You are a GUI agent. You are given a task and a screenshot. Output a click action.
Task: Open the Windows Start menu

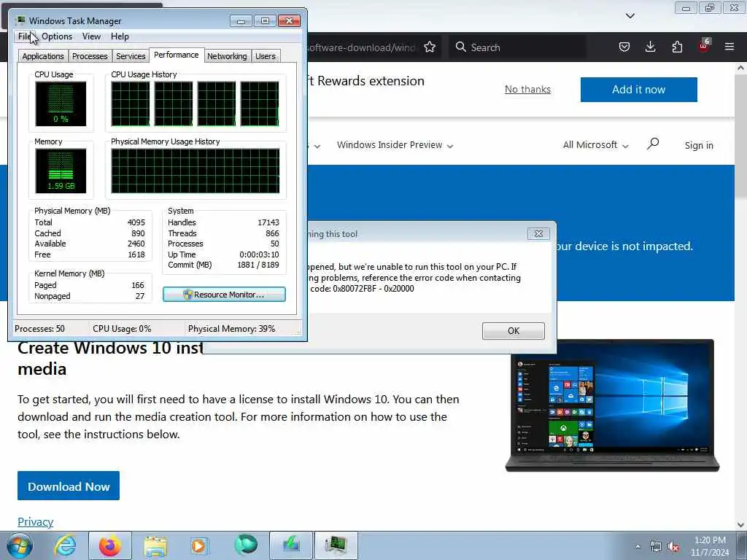[19, 545]
